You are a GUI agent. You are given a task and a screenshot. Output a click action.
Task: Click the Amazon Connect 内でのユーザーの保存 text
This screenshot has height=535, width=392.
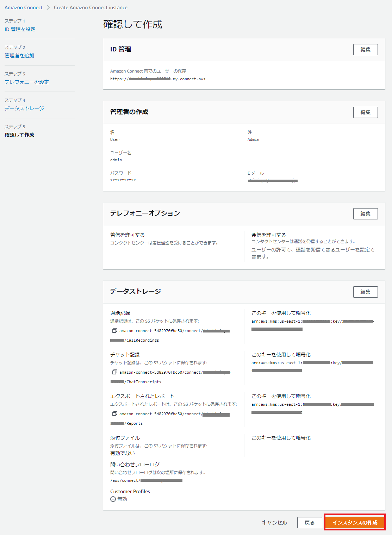pos(148,71)
